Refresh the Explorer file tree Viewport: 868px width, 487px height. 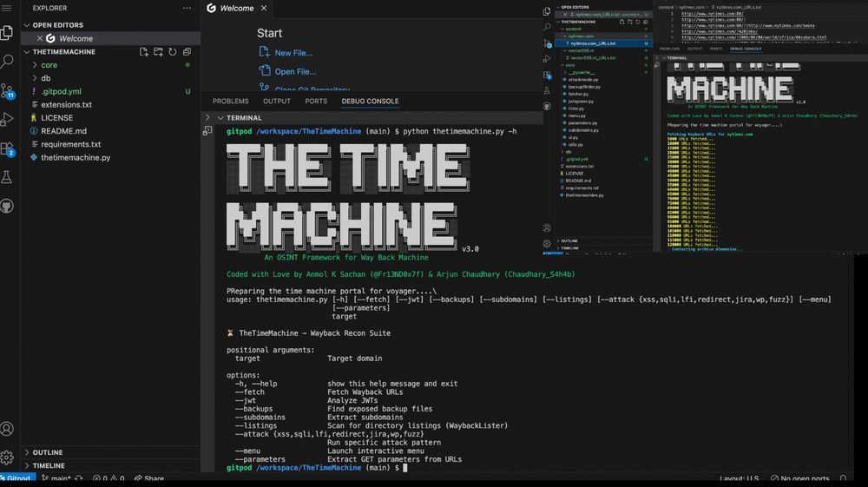coord(173,51)
